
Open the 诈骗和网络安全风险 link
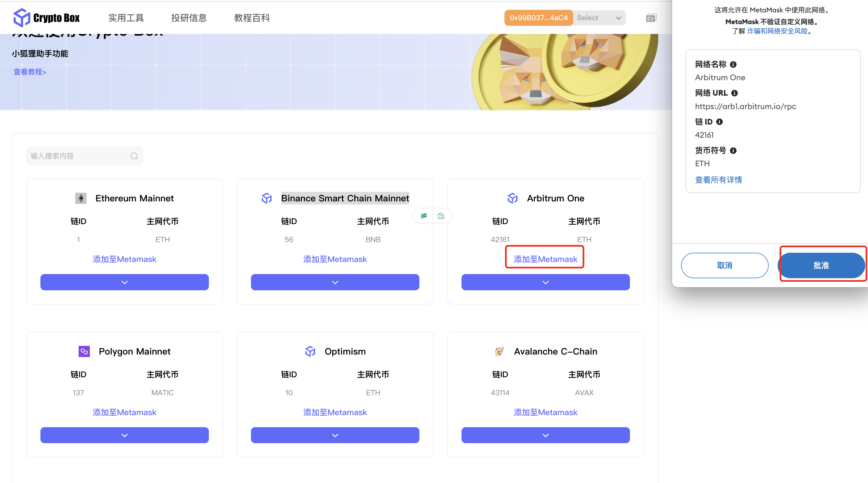click(x=777, y=31)
